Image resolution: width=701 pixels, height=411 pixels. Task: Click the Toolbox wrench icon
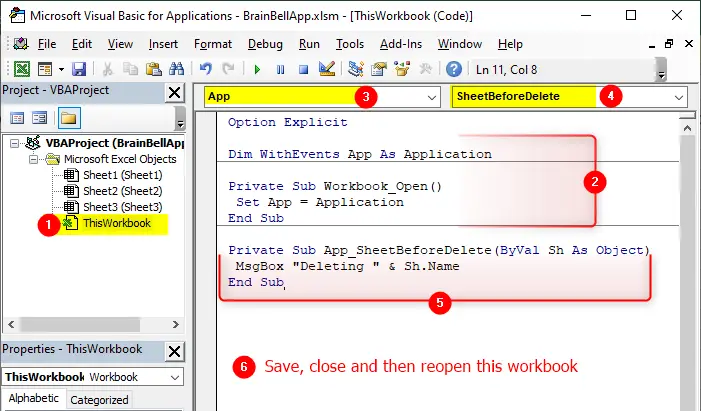(425, 69)
